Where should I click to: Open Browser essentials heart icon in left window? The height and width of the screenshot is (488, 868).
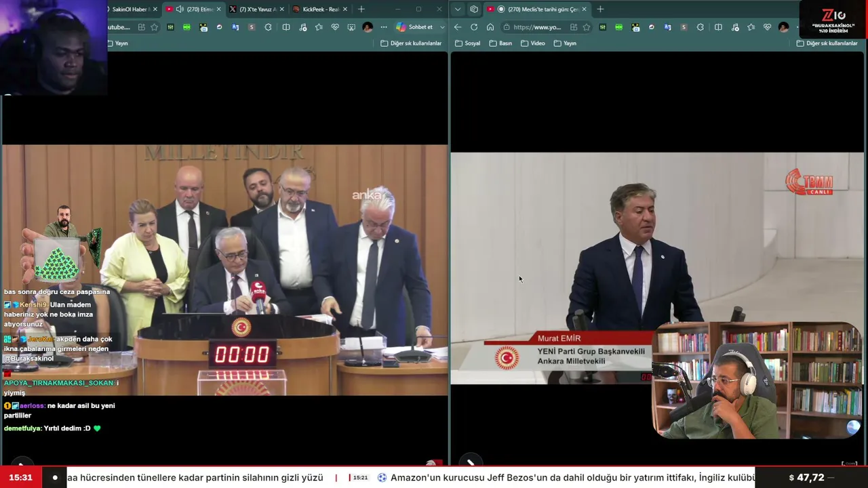click(335, 27)
